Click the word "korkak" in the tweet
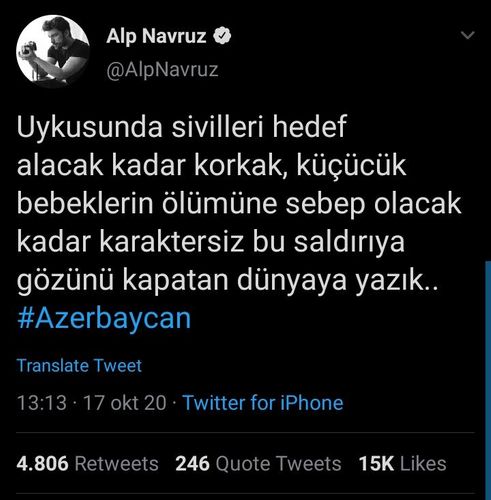This screenshot has height=500, width=491. [238, 165]
